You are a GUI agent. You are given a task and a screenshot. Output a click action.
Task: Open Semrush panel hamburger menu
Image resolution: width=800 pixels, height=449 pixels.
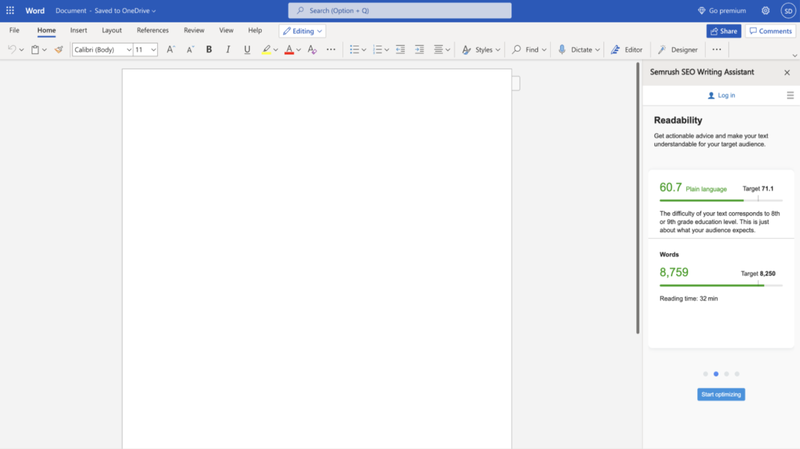point(790,95)
